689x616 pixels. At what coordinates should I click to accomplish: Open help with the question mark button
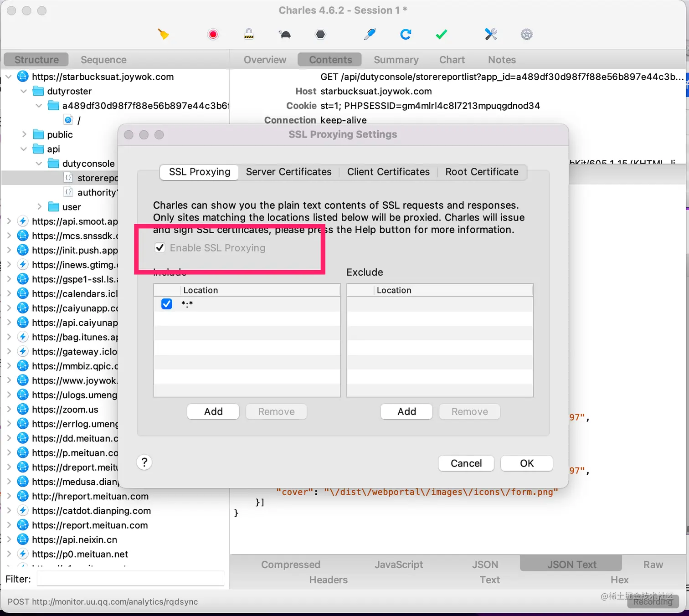coord(144,462)
